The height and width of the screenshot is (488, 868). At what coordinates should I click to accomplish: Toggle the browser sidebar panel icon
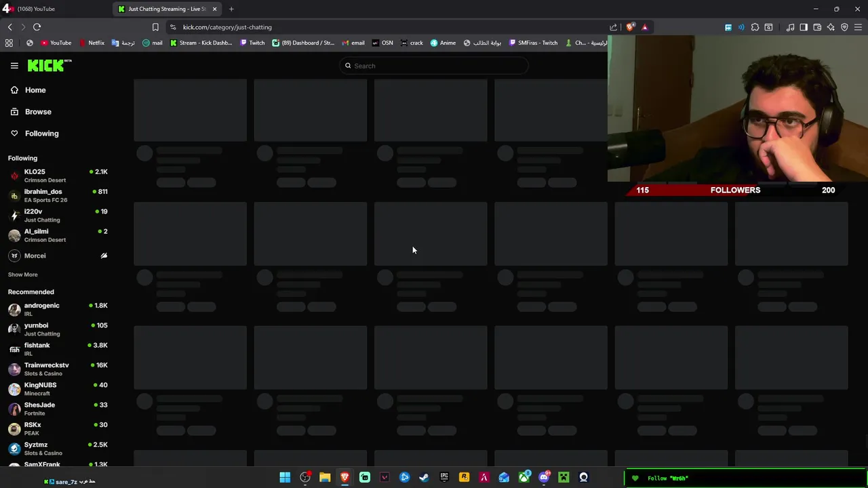[804, 27]
